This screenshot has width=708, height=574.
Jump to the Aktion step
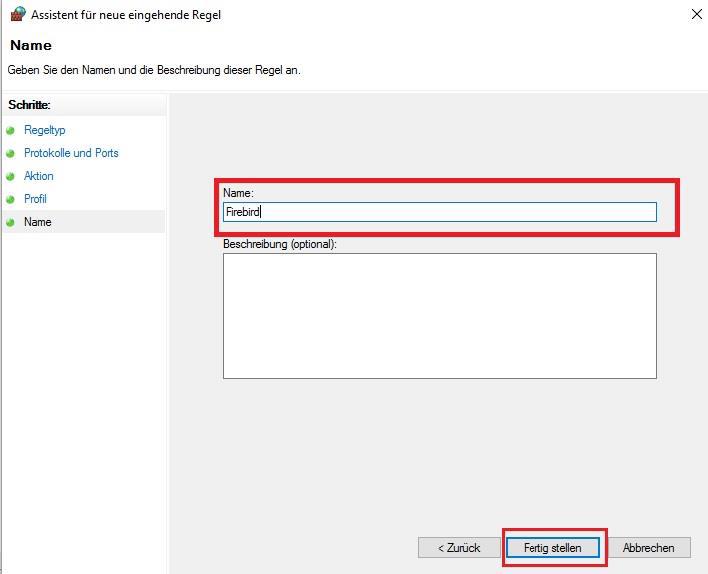click(39, 176)
